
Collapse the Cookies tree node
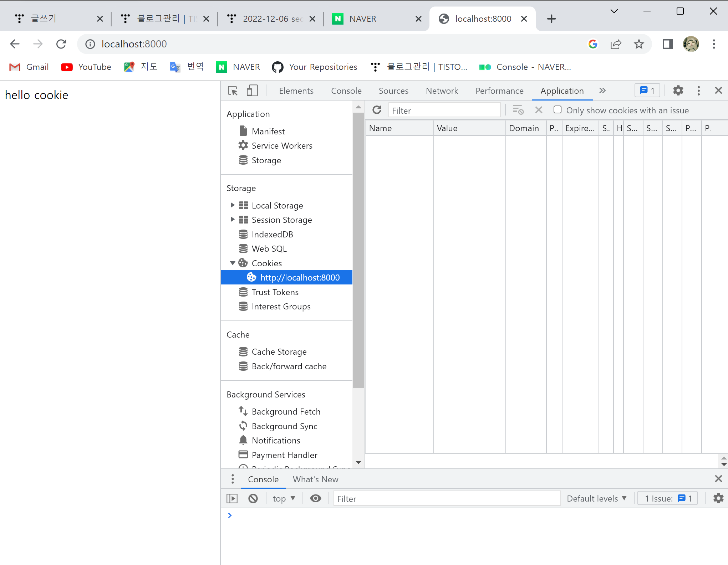pos(233,263)
